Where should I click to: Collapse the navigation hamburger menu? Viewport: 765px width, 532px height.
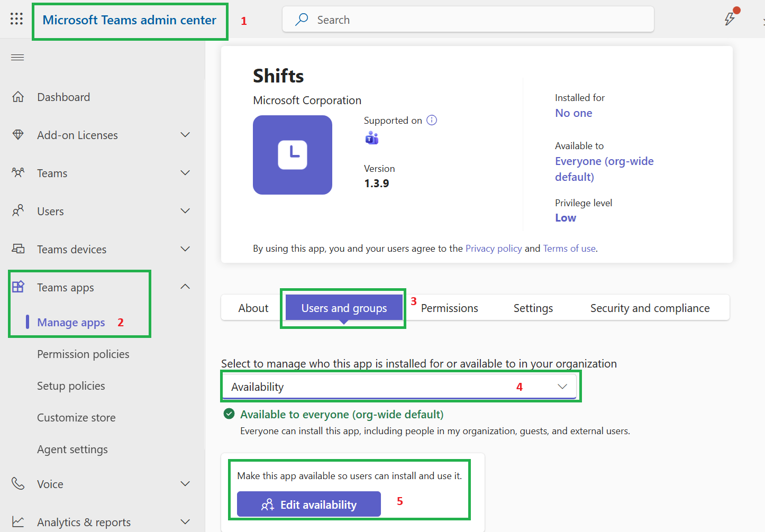(17, 57)
